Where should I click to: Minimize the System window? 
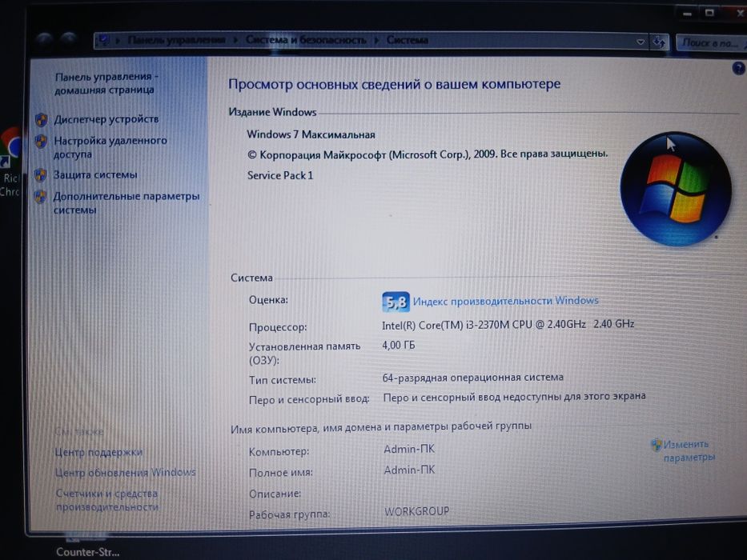pyautogui.click(x=687, y=14)
